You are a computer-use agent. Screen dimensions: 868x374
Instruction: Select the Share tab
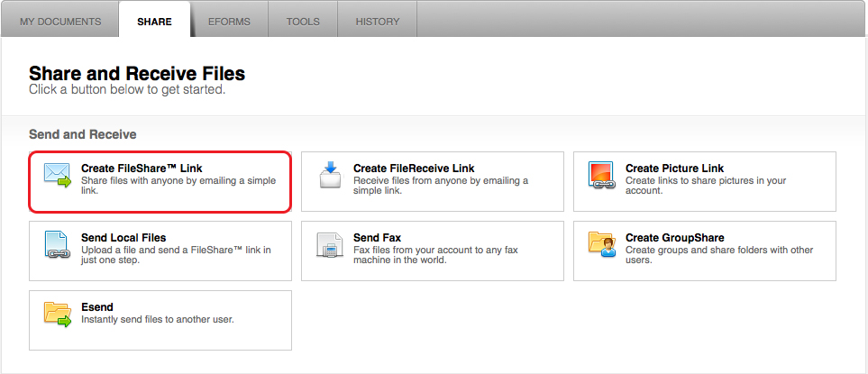154,23
